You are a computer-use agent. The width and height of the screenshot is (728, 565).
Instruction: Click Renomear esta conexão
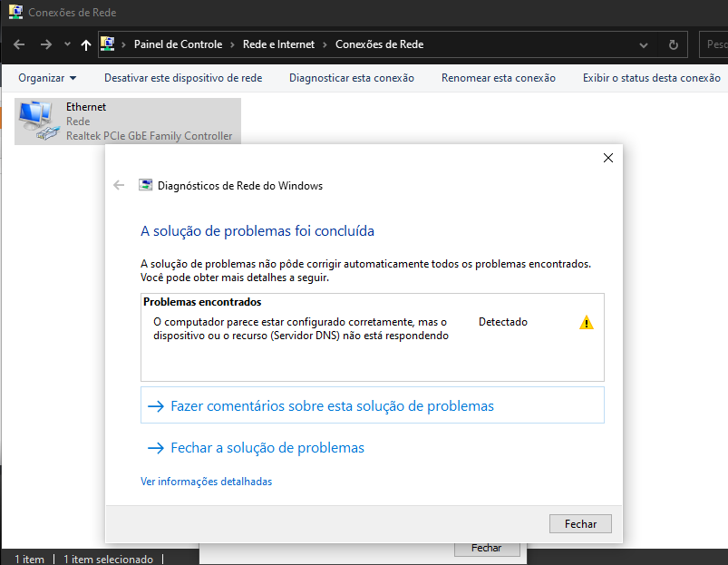pyautogui.click(x=499, y=78)
